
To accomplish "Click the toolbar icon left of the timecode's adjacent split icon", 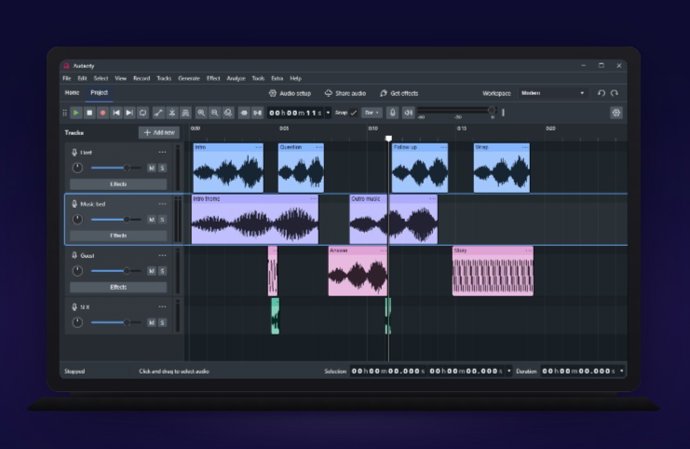I will pyautogui.click(x=244, y=113).
